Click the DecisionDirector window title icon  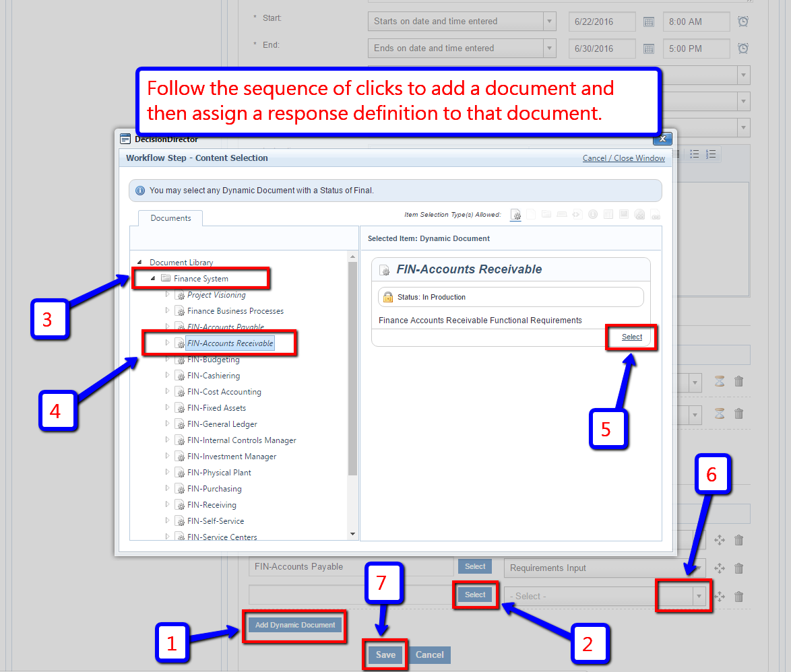(125, 139)
